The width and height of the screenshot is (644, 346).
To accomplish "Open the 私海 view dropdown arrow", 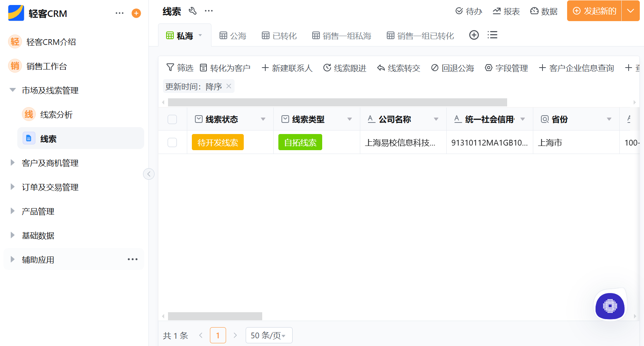I will [200, 35].
